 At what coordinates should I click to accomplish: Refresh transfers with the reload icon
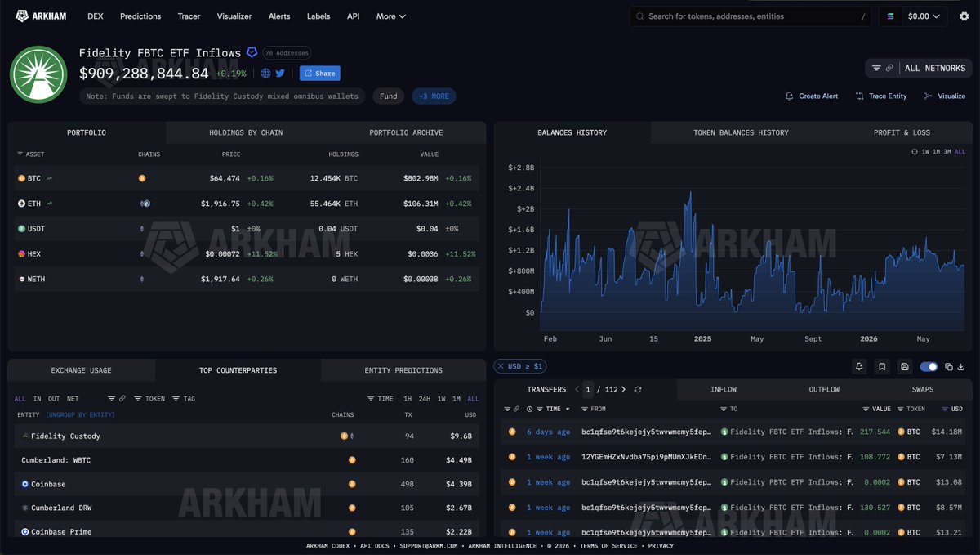(x=638, y=390)
